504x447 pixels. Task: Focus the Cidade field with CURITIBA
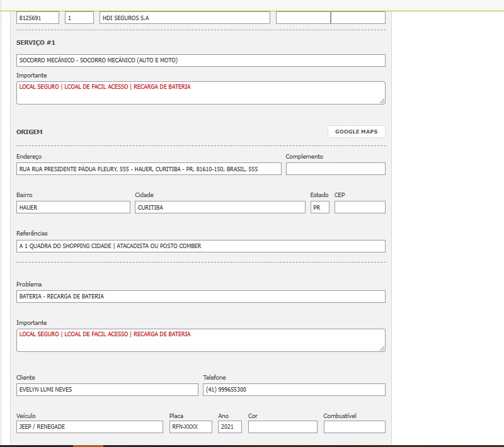pyautogui.click(x=219, y=207)
